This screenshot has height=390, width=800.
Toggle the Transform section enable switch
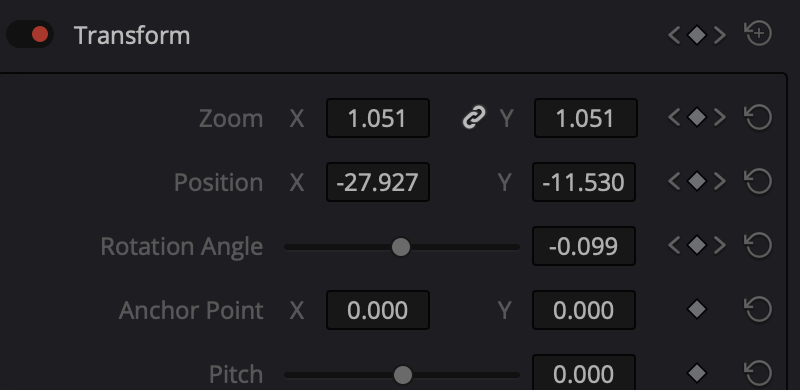click(30, 34)
